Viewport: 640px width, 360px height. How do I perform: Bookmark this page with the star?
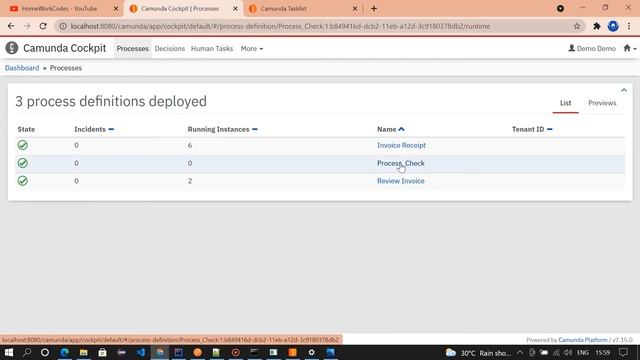(x=577, y=26)
